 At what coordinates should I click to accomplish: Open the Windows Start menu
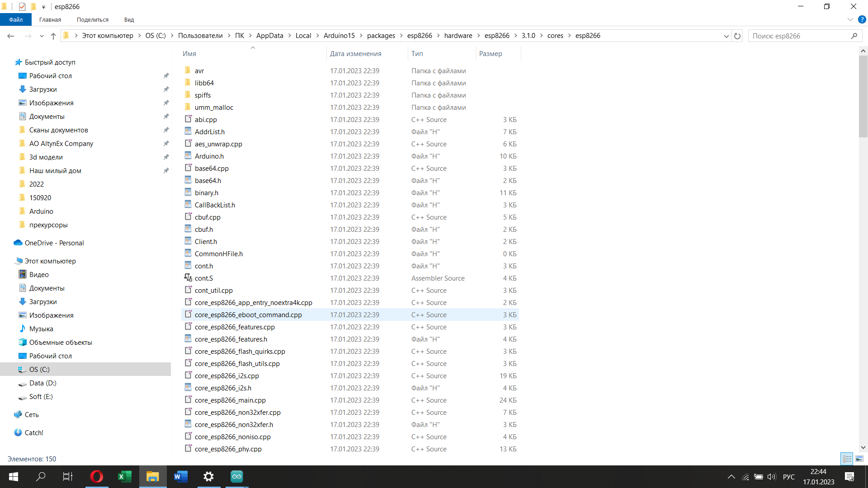(x=14, y=477)
